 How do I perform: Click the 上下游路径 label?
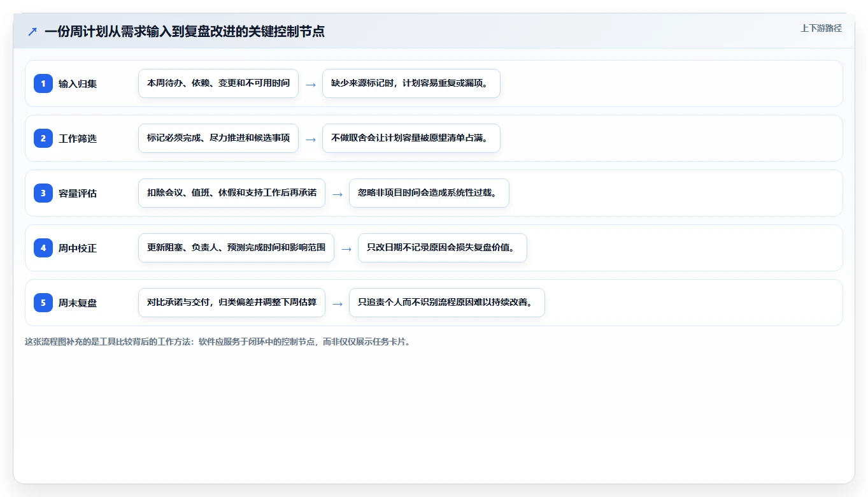click(821, 28)
